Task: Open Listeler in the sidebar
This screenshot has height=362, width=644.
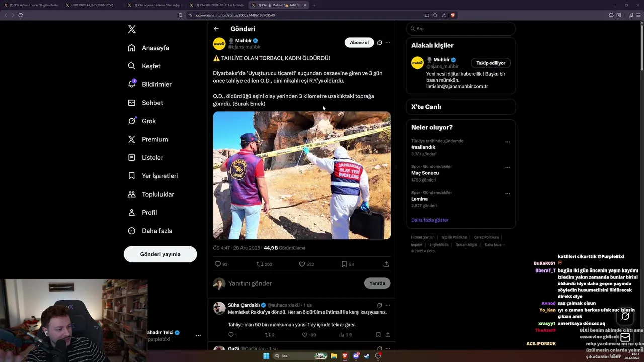Action: coord(145,157)
